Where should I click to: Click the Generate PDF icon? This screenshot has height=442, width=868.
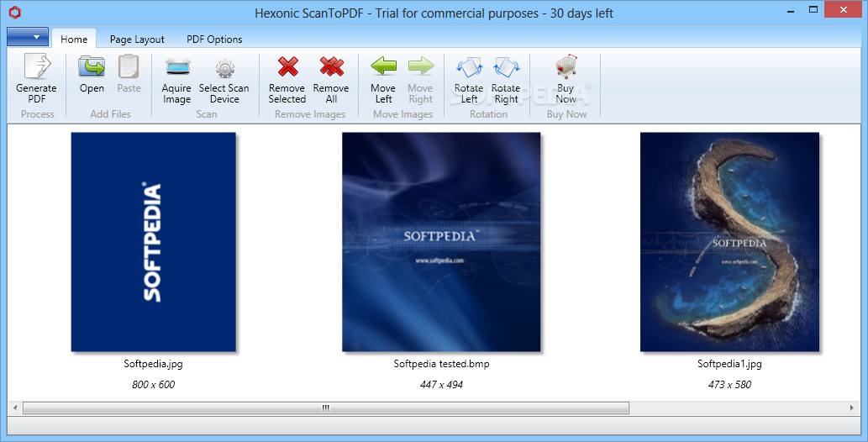coord(36,66)
